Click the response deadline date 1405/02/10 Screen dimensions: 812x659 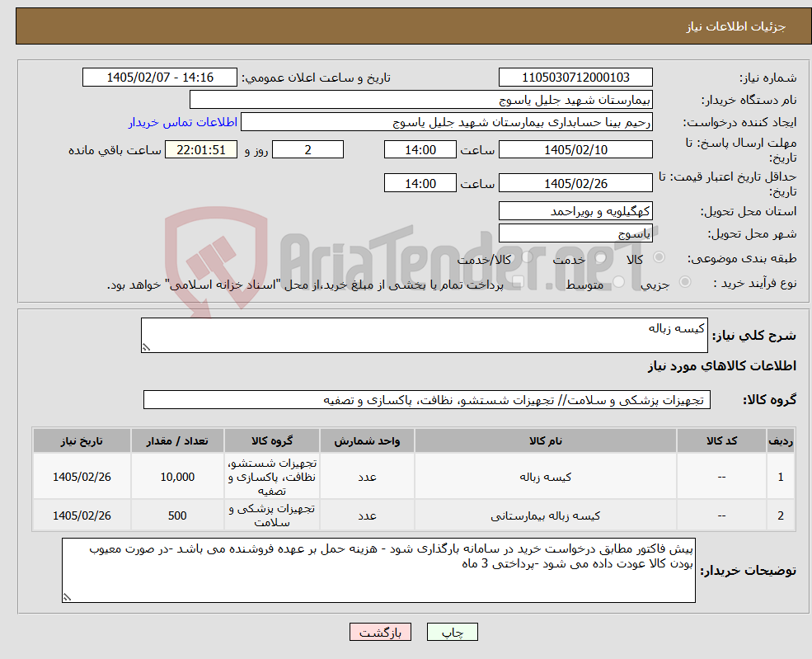point(575,150)
